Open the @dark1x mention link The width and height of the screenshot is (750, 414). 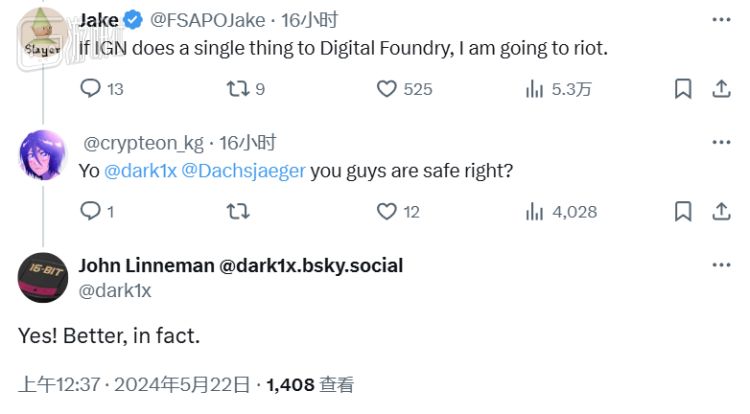click(x=141, y=171)
